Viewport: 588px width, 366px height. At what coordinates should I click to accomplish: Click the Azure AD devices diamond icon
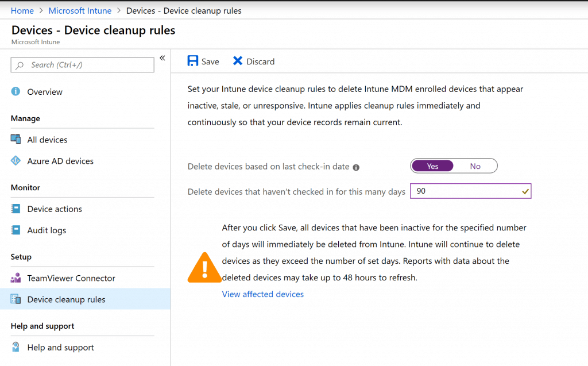(16, 161)
